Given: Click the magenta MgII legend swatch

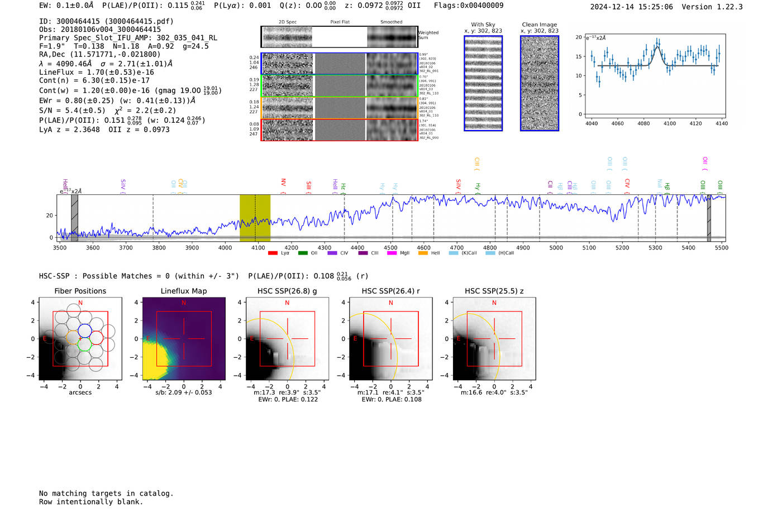Looking at the screenshot, I should [393, 253].
